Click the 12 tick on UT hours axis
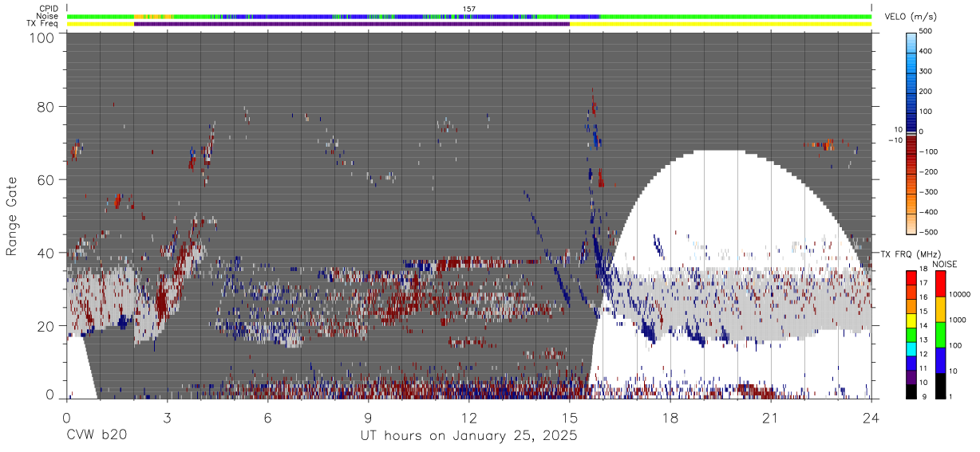 [x=469, y=417]
